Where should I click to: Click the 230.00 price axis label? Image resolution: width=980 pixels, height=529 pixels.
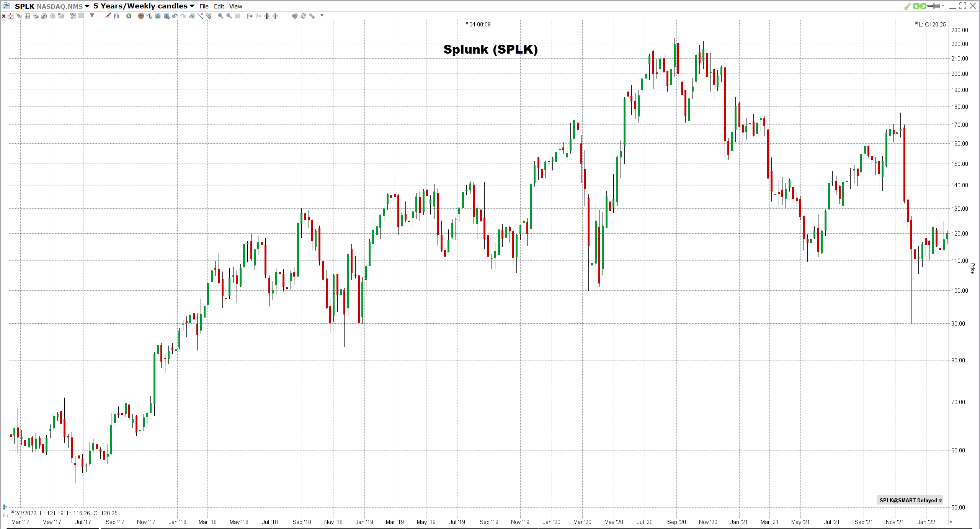(x=960, y=30)
